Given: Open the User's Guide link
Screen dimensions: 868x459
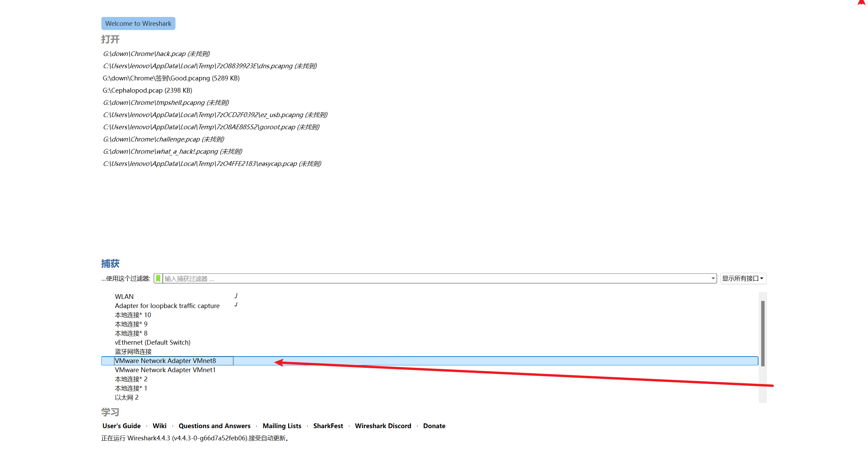Looking at the screenshot, I should click(x=121, y=426).
